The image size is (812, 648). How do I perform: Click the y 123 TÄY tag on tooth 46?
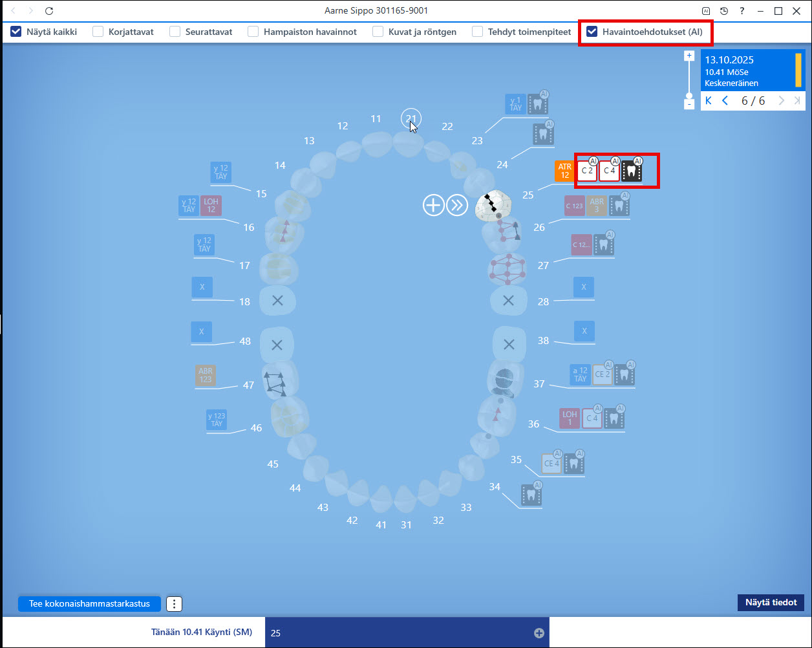217,420
